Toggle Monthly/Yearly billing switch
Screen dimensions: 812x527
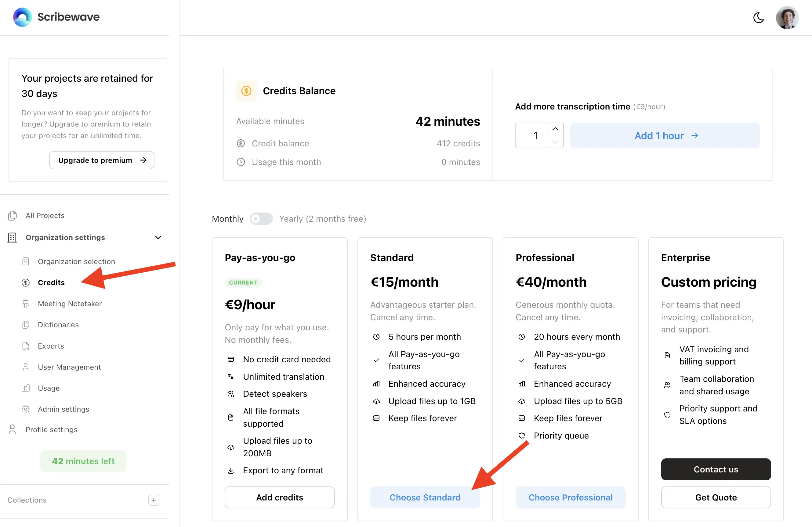261,219
